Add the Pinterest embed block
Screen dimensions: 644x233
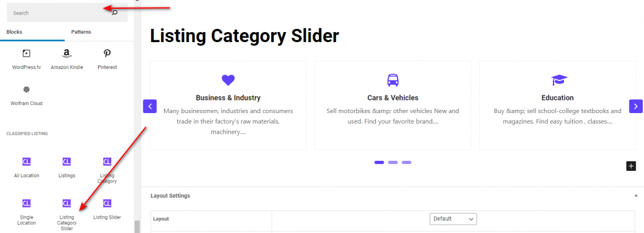point(107,60)
